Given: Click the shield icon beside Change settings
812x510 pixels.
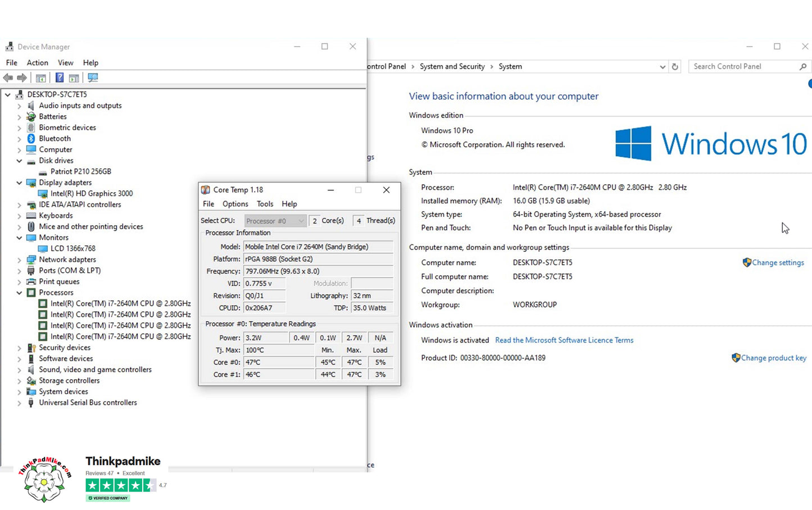Looking at the screenshot, I should [747, 262].
